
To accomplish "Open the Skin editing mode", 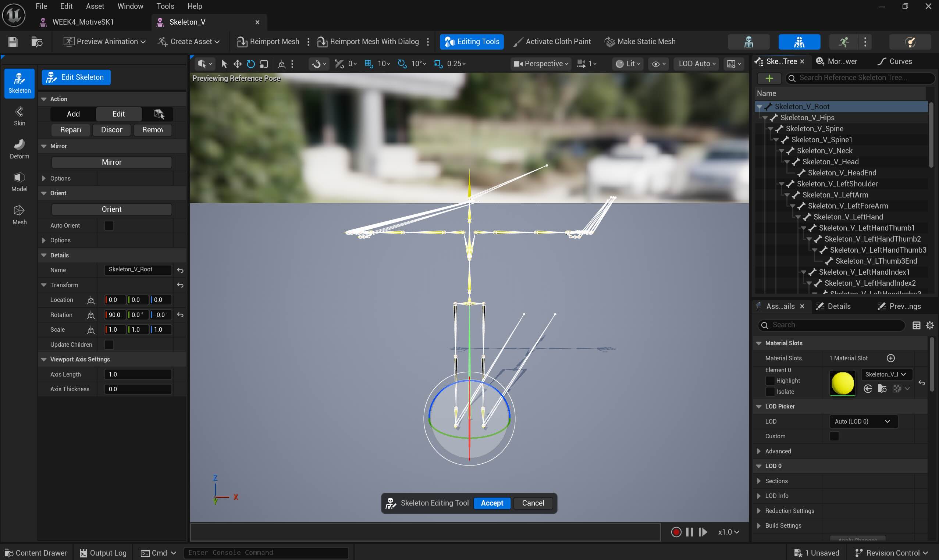I will (19, 116).
